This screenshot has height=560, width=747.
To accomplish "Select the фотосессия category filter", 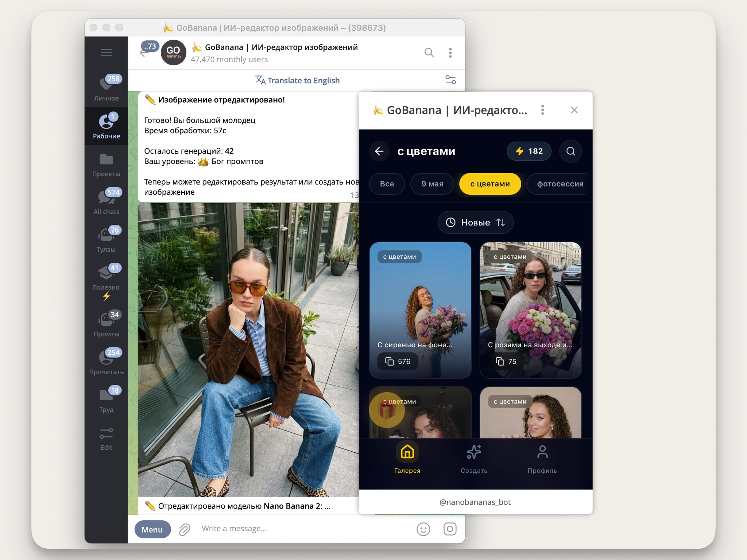I will [560, 184].
